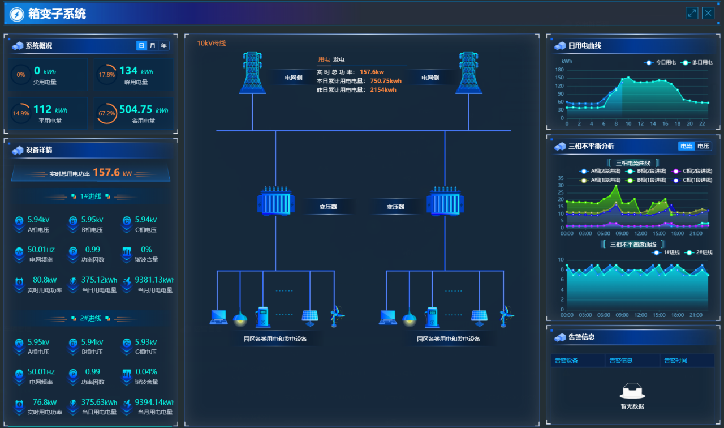724x428 pixels.
Task: Click the left group's computer device icon
Action: [x=217, y=318]
